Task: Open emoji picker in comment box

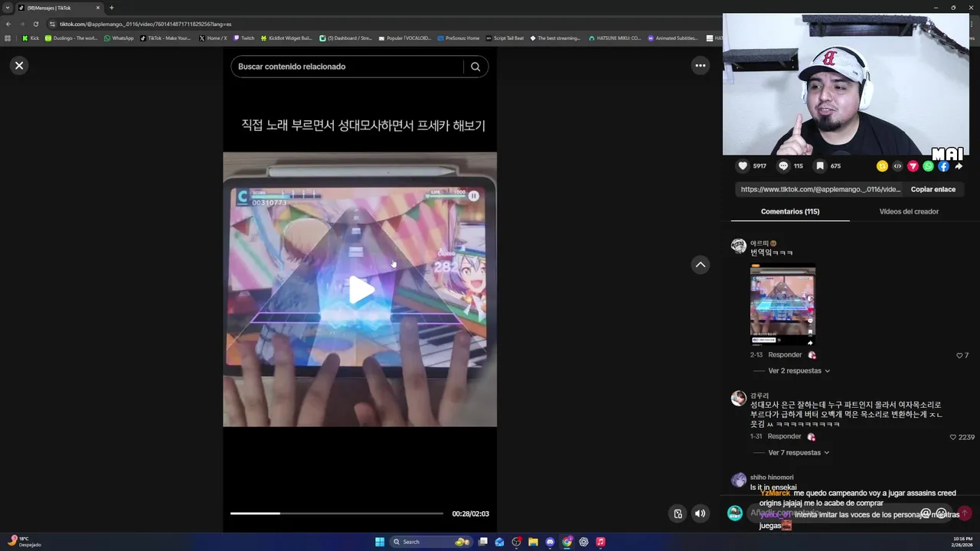Action: [x=942, y=514]
